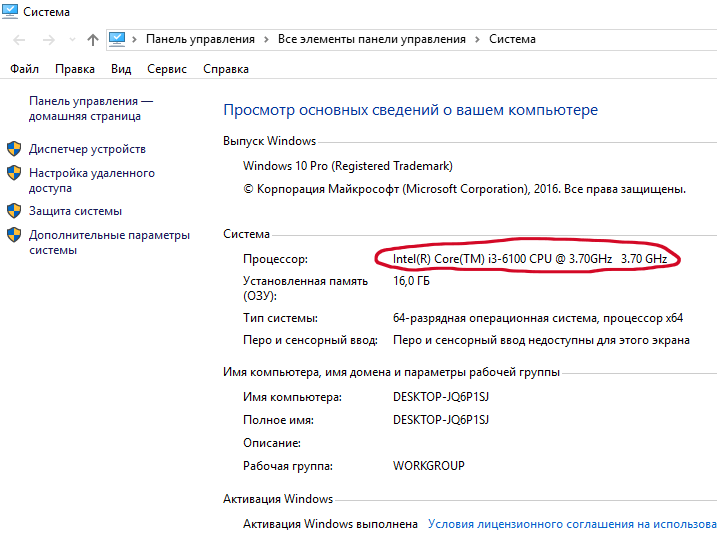The width and height of the screenshot is (717, 542).
Task: Open Настройка удаленного доступа link
Action: (x=92, y=180)
